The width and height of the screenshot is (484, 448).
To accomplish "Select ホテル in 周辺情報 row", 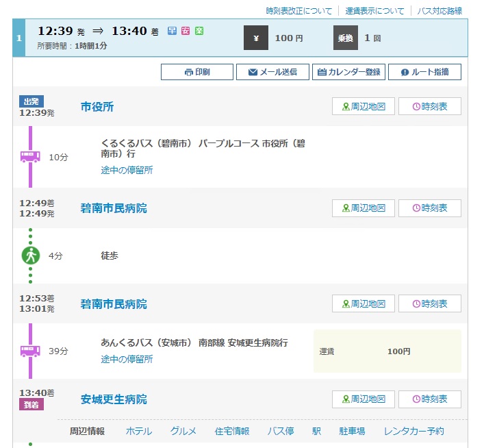I will click(139, 431).
